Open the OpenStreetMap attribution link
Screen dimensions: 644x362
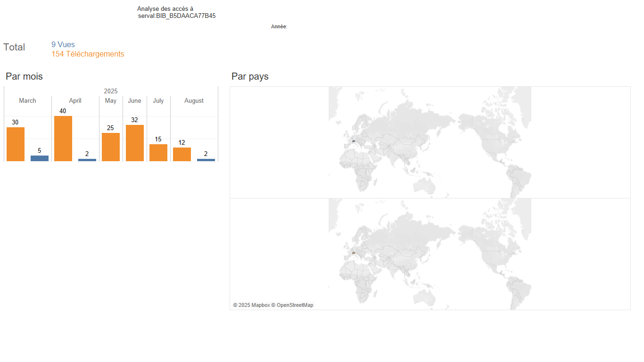[295, 305]
